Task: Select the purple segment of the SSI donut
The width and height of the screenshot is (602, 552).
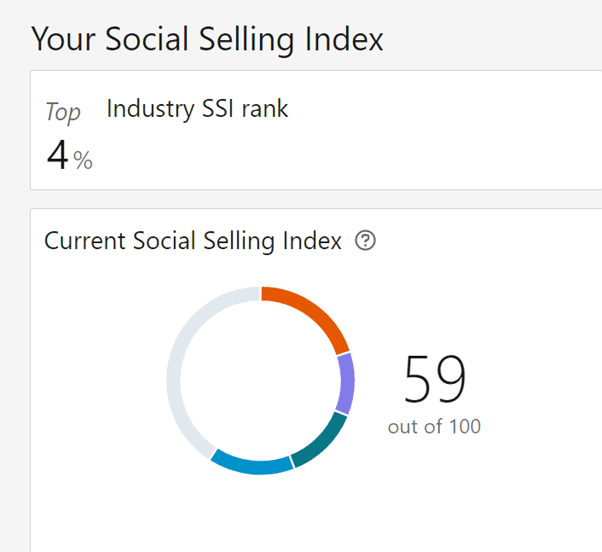Action: click(346, 384)
